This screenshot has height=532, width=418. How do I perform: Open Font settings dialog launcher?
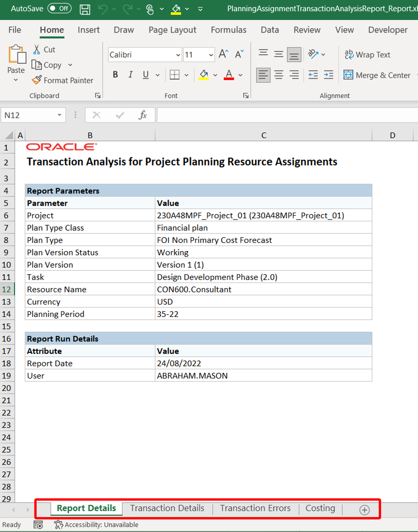pos(246,96)
